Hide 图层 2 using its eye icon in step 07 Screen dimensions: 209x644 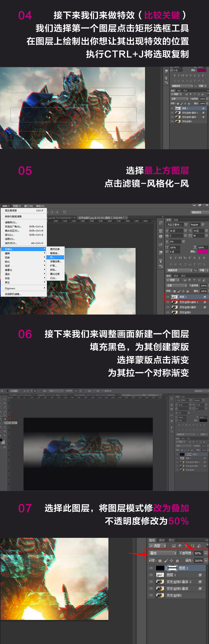pos(151,568)
